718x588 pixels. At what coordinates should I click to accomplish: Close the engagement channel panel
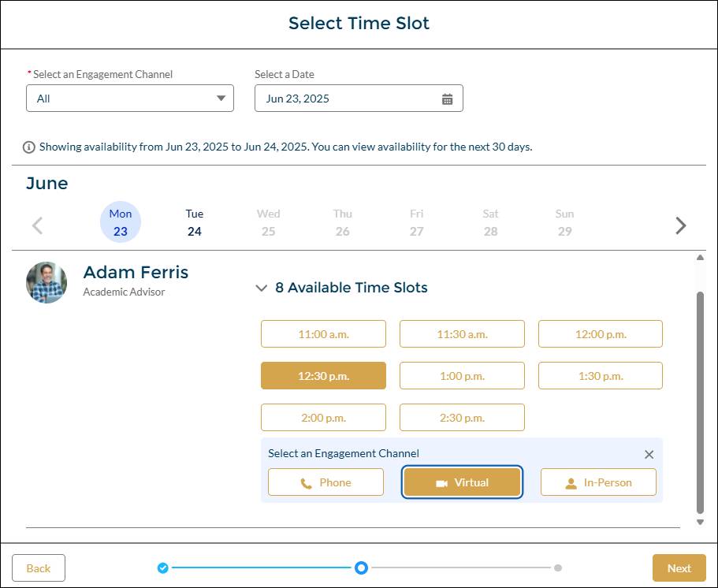649,454
